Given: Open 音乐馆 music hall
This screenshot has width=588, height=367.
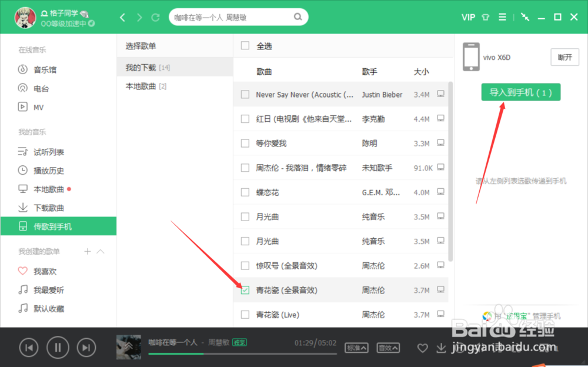Looking at the screenshot, I should click(38, 69).
